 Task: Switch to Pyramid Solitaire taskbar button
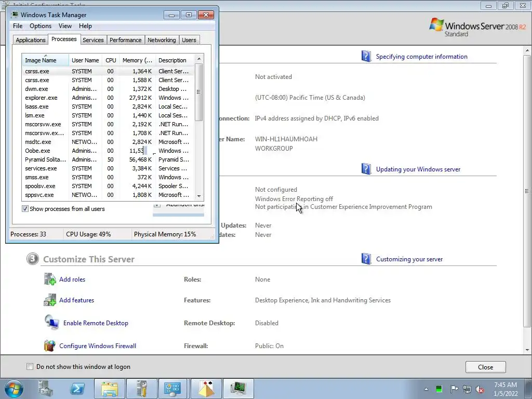point(206,389)
